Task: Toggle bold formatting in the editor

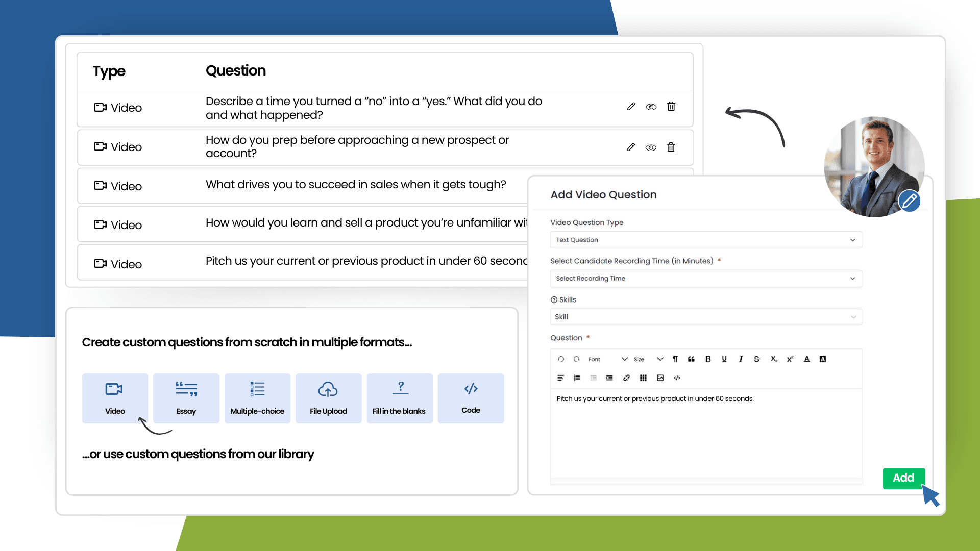Action: (708, 359)
